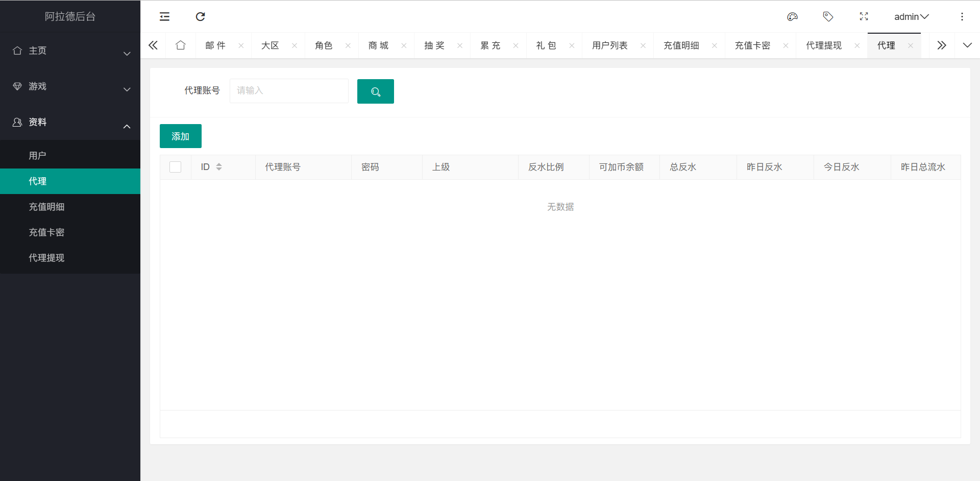
Task: Click the 代理账号 input field
Action: click(289, 91)
